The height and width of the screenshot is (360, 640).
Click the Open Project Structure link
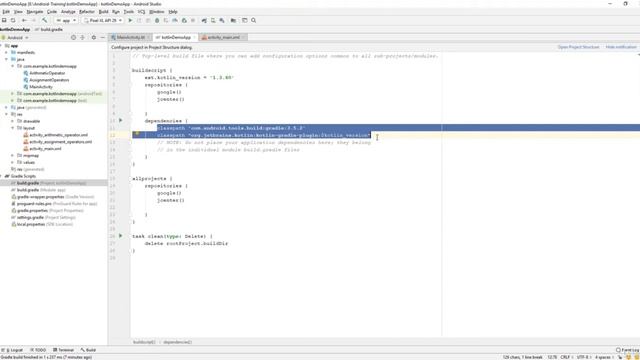(x=578, y=47)
